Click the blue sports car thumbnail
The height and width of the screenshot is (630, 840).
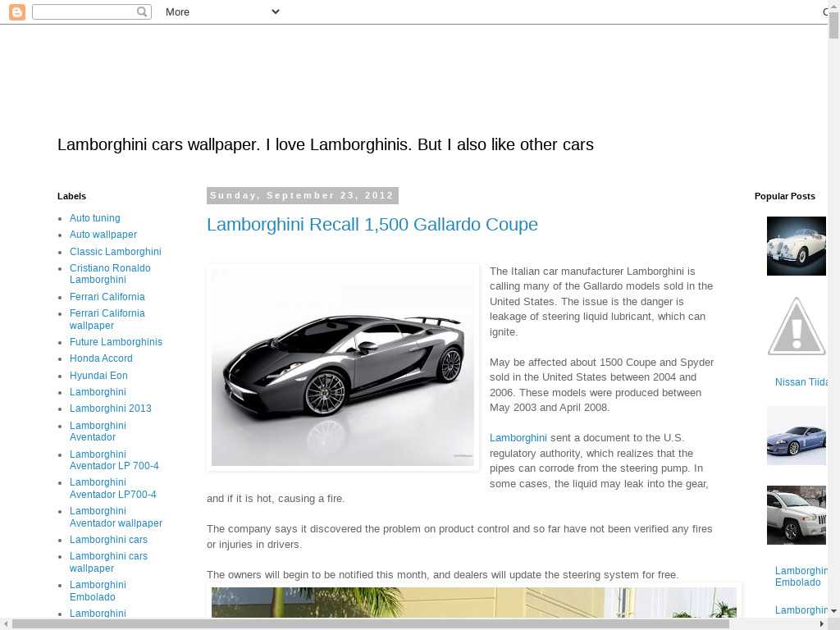coord(796,436)
